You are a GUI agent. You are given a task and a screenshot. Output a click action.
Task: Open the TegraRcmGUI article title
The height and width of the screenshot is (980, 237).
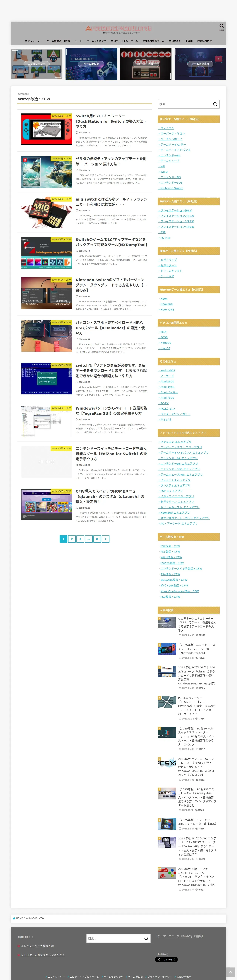click(x=111, y=411)
